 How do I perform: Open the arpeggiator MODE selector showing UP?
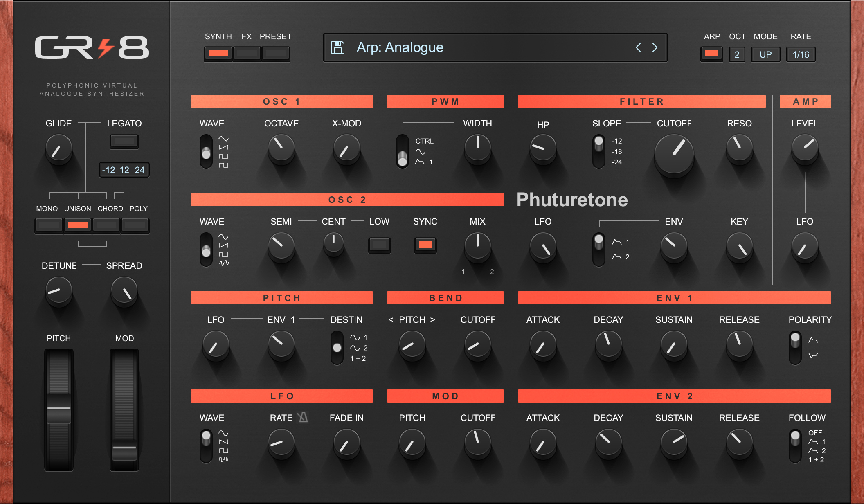[765, 54]
